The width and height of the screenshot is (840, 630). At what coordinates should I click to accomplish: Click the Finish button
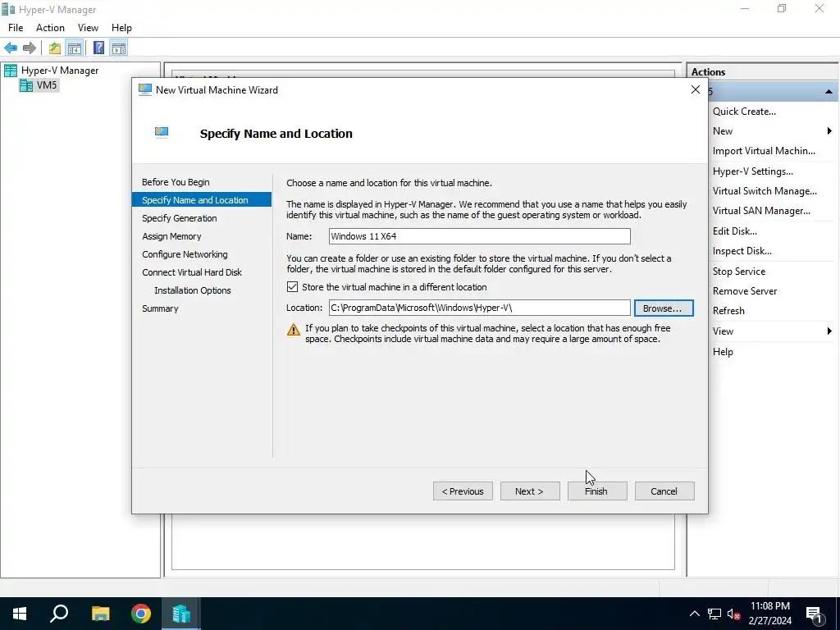tap(597, 491)
